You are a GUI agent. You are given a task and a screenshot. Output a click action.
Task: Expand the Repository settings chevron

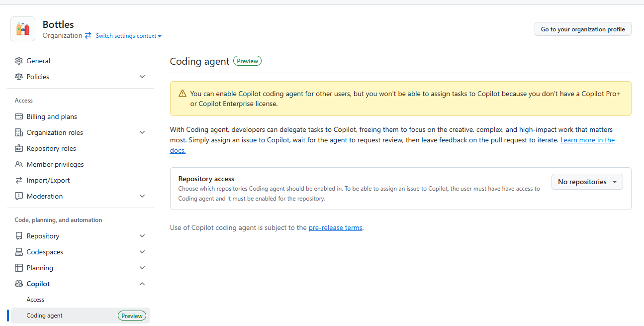pyautogui.click(x=142, y=236)
